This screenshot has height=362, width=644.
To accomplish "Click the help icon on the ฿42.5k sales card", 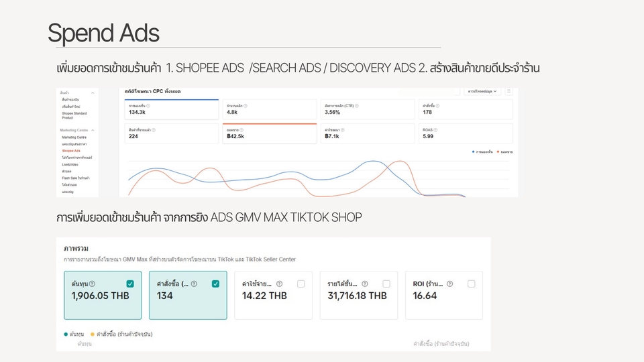I will tap(241, 130).
